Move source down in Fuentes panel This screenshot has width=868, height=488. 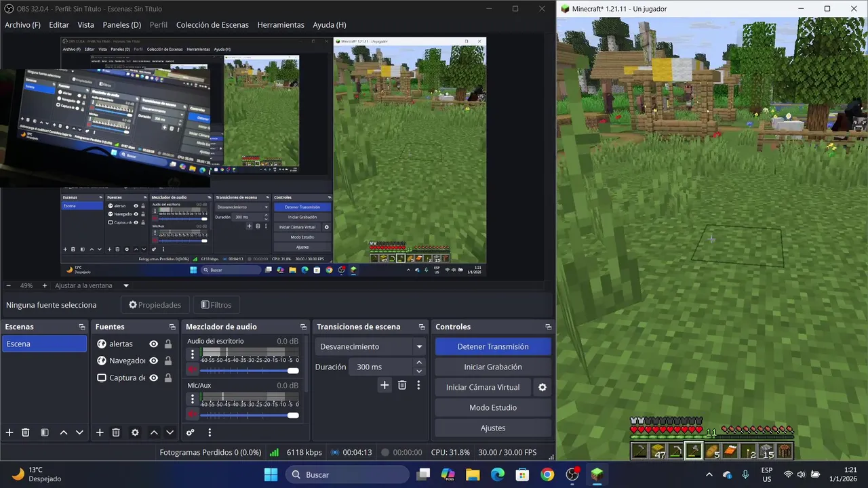click(170, 432)
